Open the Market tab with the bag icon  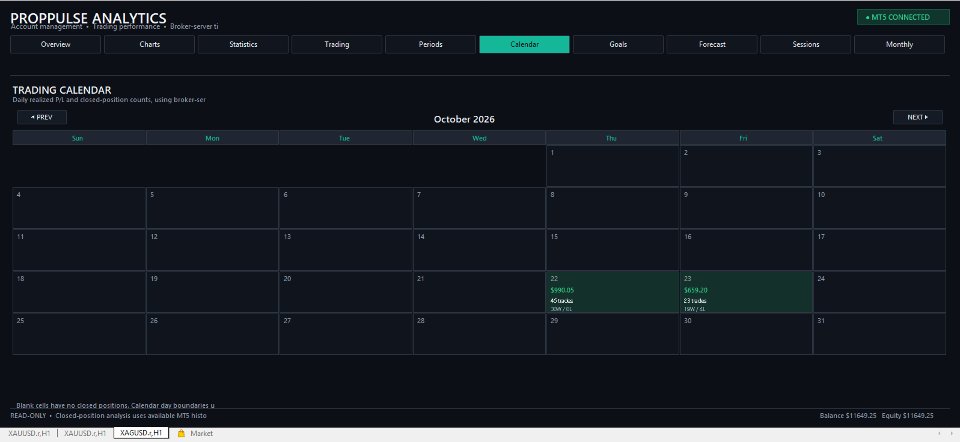click(195, 433)
